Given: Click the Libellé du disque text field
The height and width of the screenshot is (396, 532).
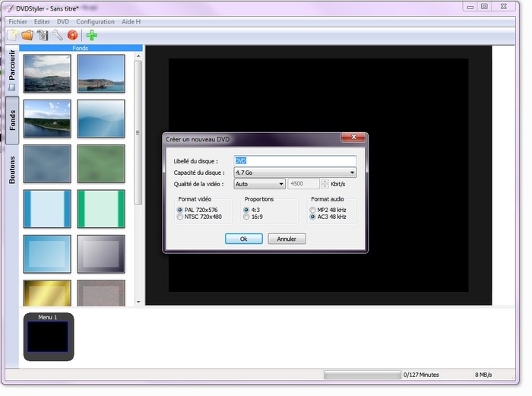Looking at the screenshot, I should tap(295, 160).
